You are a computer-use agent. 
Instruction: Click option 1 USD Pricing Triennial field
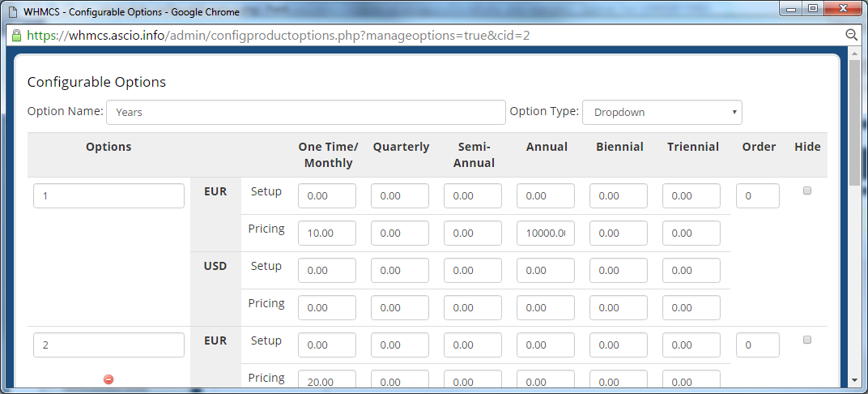[x=691, y=308]
